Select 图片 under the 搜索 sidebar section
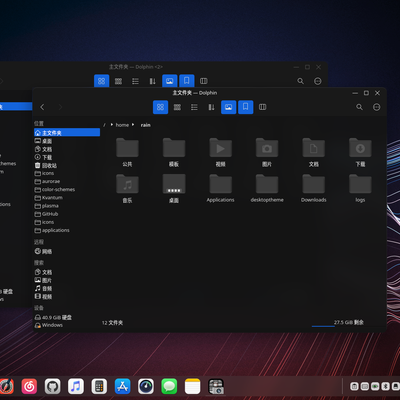The image size is (400, 400). coord(67,280)
